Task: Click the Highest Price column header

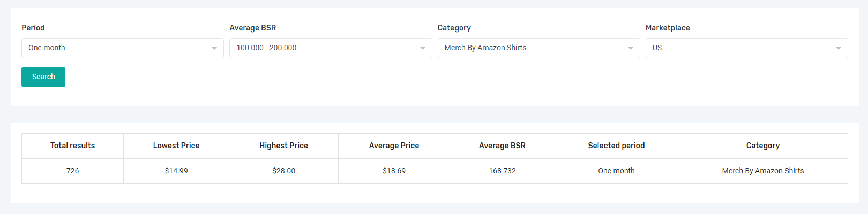Action: [x=283, y=146]
